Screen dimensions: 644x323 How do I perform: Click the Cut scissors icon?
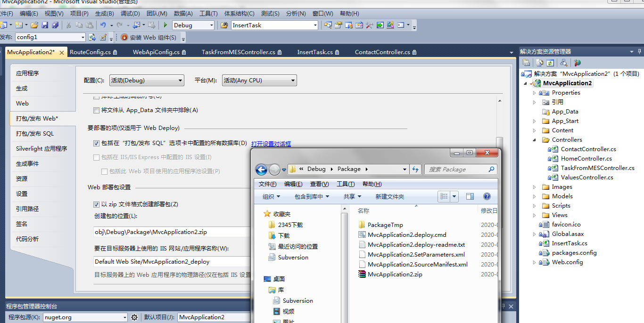click(x=68, y=25)
